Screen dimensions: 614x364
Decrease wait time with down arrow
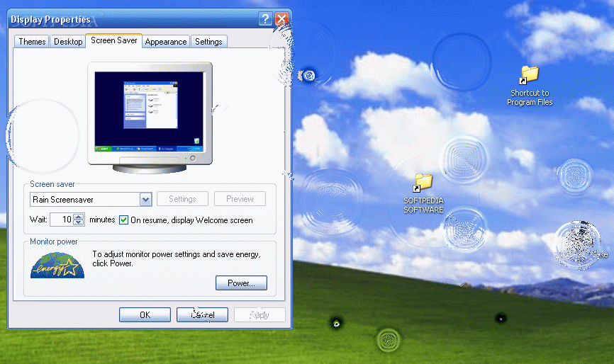(79, 222)
